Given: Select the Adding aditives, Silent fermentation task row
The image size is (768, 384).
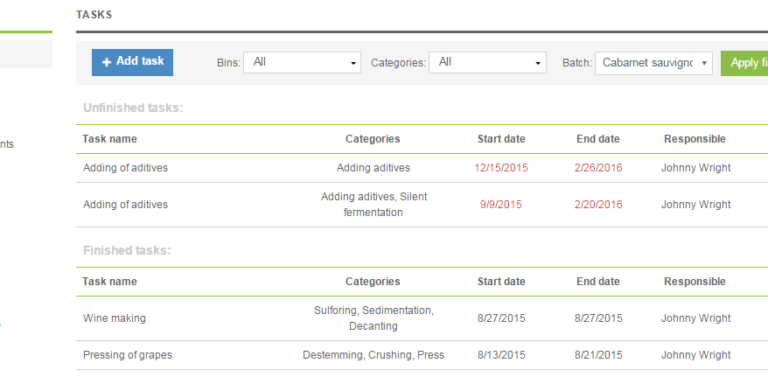Looking at the screenshot, I should point(422,205).
